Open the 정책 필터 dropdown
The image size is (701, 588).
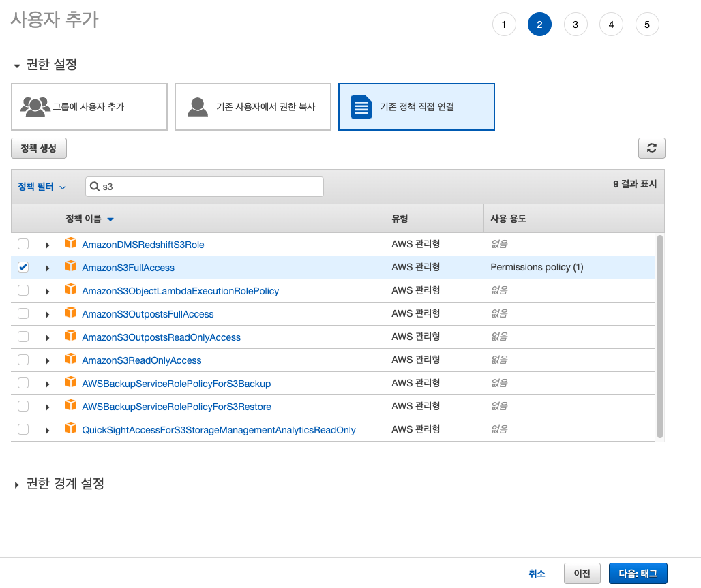pos(42,187)
